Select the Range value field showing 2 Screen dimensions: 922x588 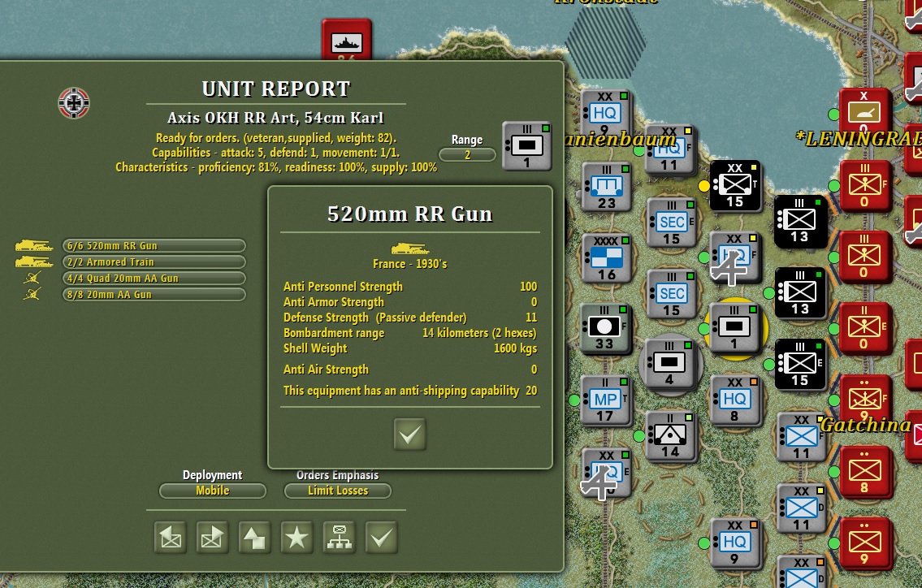[467, 155]
